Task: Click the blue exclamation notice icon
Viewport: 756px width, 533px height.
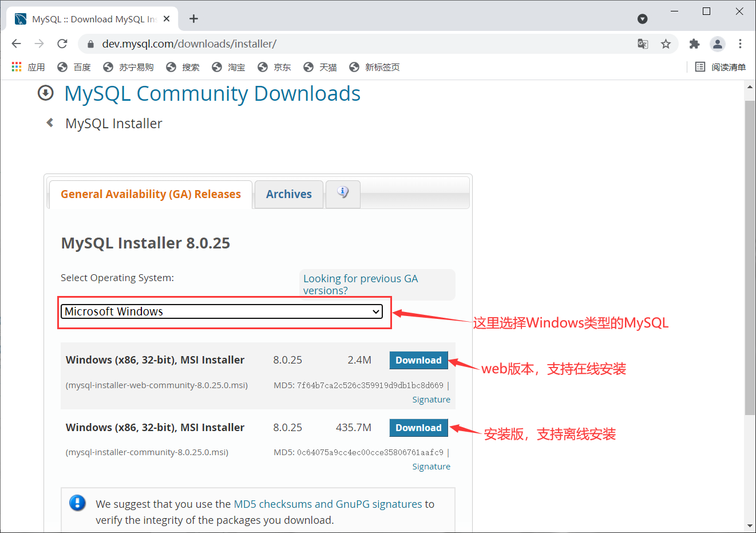Action: [77, 503]
